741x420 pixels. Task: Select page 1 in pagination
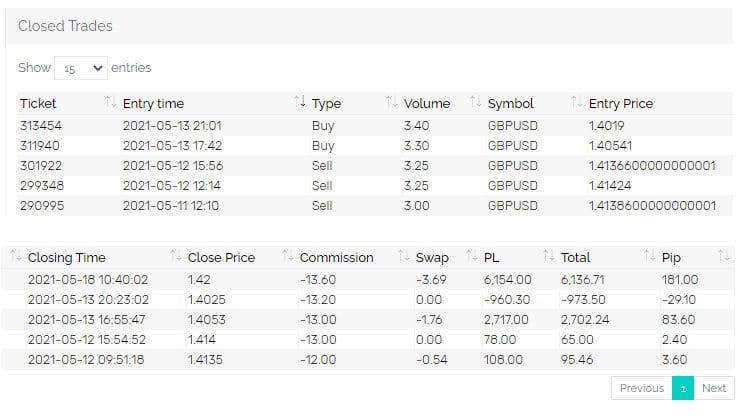click(x=683, y=388)
